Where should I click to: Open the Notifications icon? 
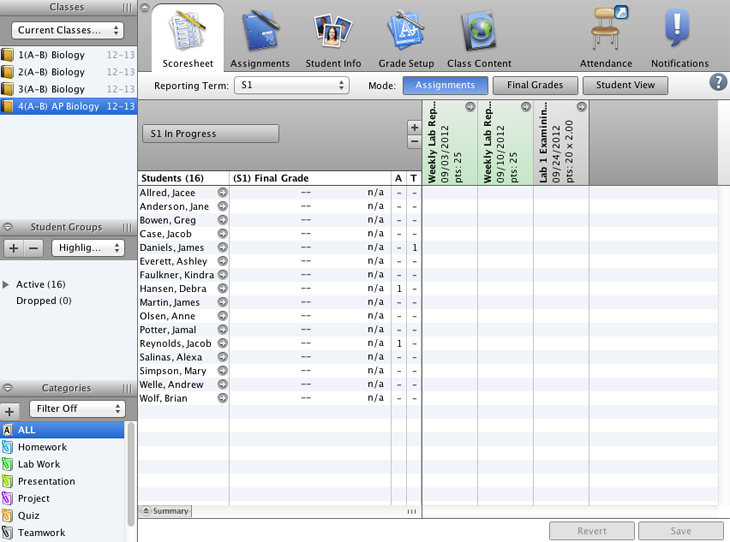(679, 33)
